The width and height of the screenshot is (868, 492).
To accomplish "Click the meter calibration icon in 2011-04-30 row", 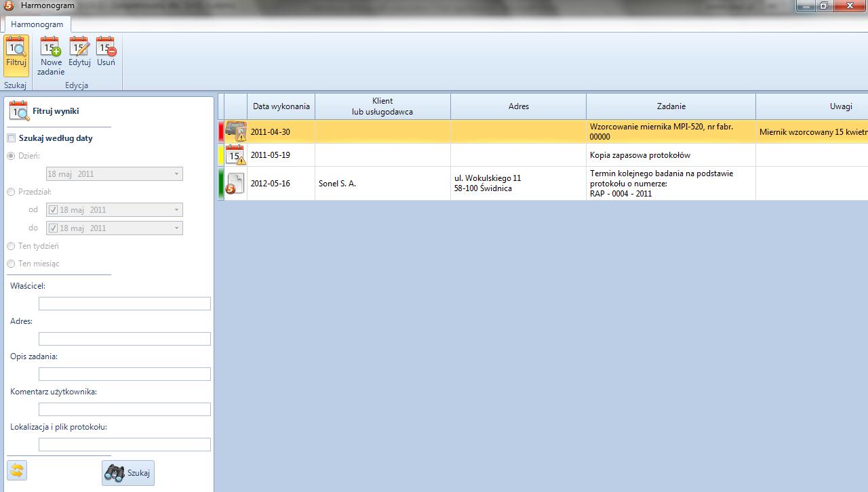I will (x=236, y=131).
